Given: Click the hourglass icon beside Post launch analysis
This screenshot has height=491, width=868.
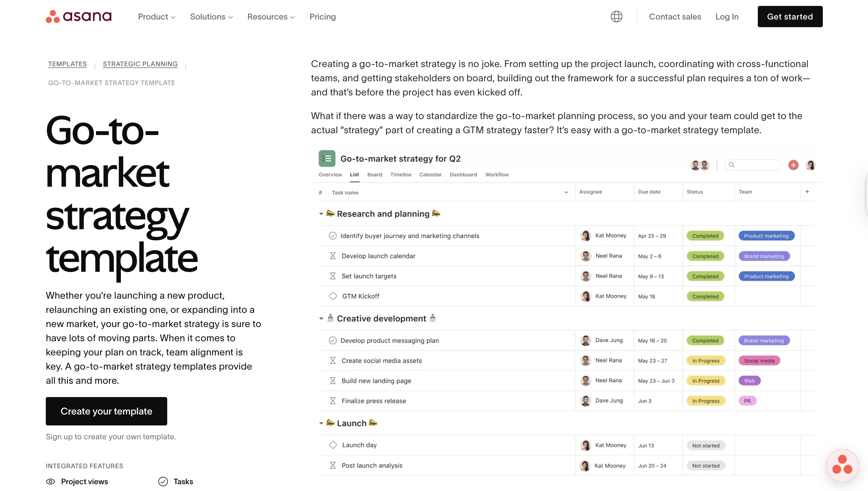Looking at the screenshot, I should (332, 465).
